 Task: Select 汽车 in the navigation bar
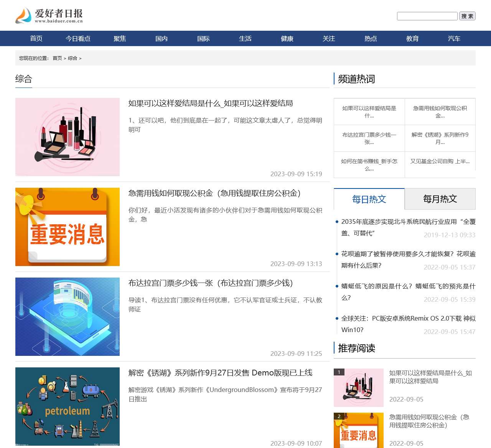tap(454, 38)
